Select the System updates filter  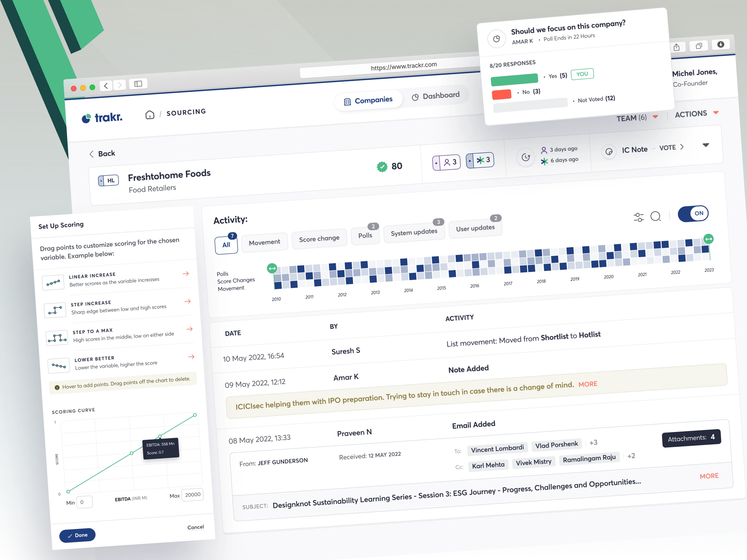tap(414, 232)
